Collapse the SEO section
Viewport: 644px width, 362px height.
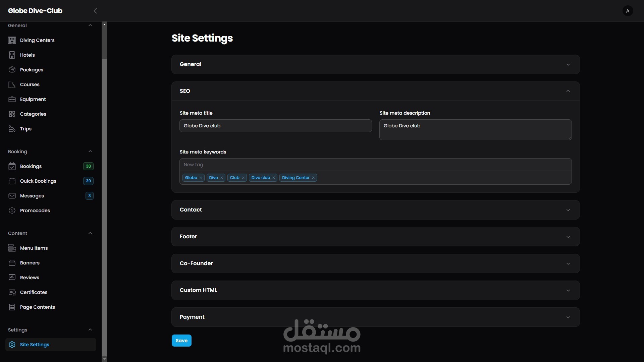click(x=568, y=91)
